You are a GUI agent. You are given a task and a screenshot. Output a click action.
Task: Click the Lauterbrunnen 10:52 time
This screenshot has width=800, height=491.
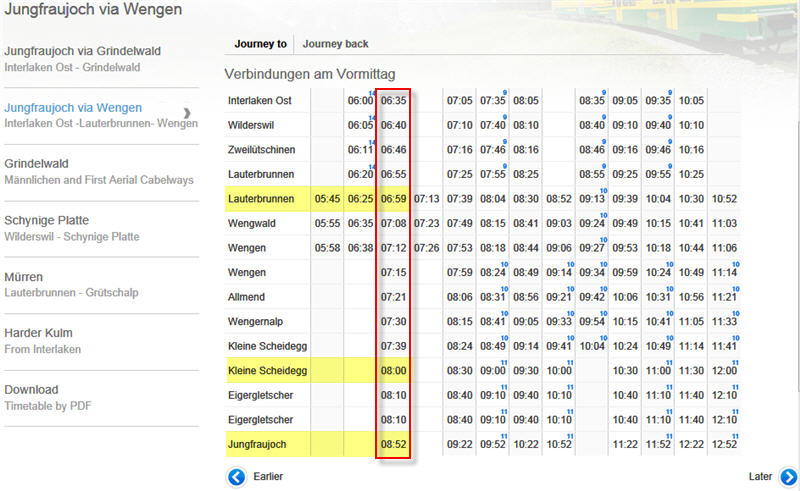tap(724, 199)
